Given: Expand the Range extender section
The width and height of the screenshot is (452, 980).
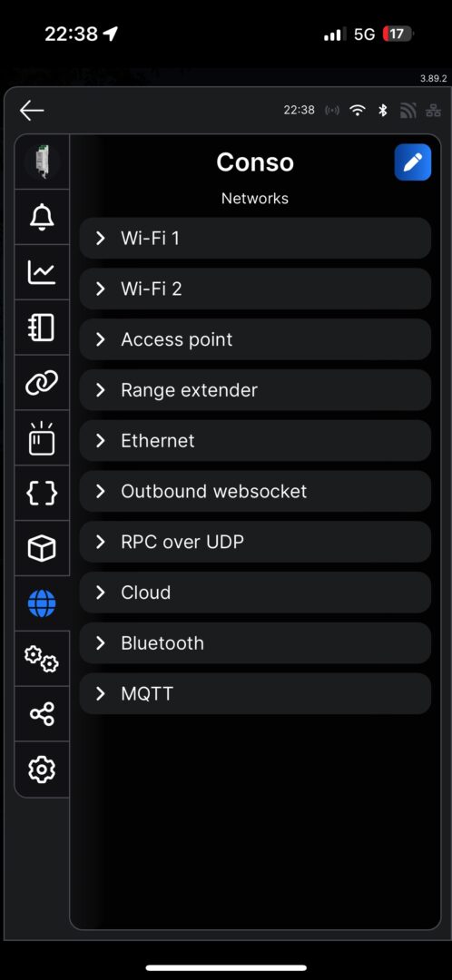Looking at the screenshot, I should pyautogui.click(x=255, y=390).
